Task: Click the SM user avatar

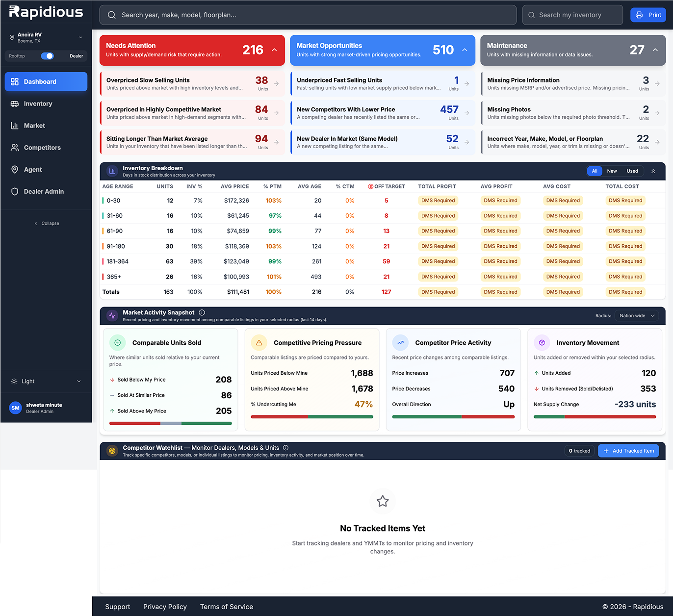Action: [16, 408]
